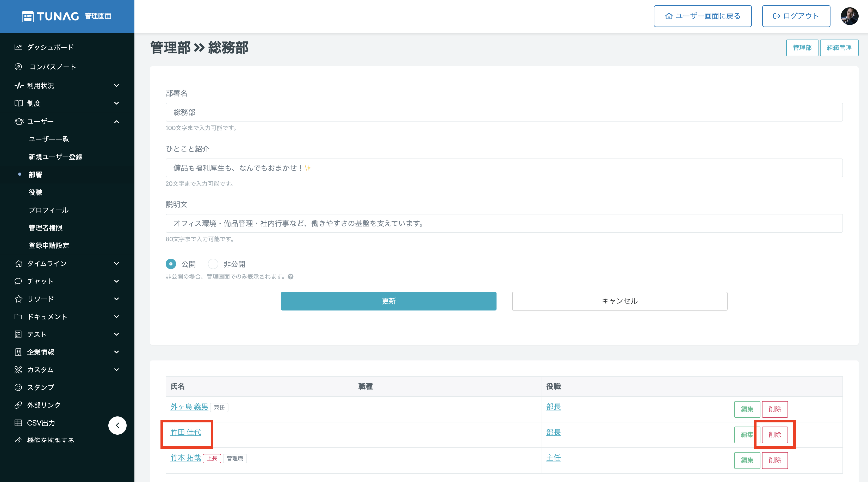Viewport: 868px width, 482px height.
Task: Expand the 制度 menu chevron
Action: (117, 103)
